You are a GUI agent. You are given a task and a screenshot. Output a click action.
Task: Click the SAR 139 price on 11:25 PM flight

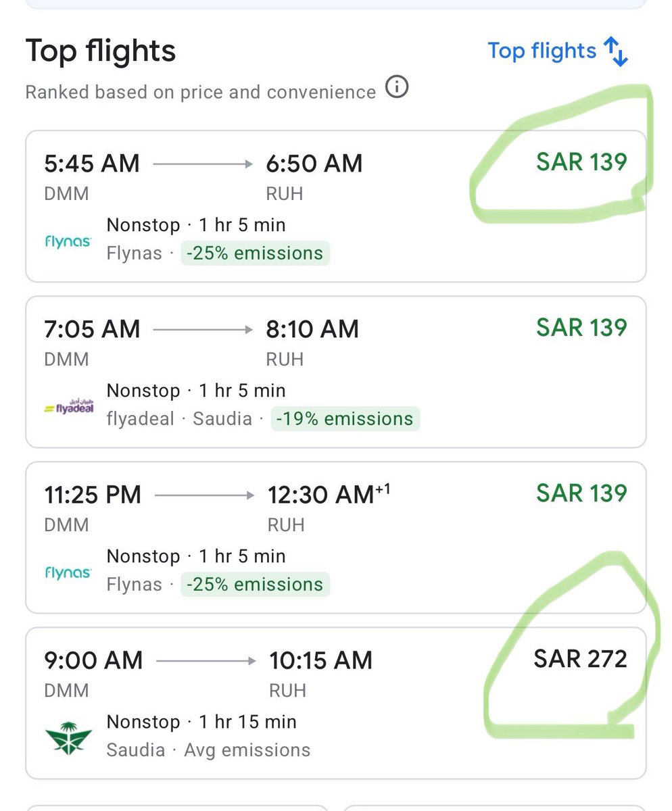582,493
